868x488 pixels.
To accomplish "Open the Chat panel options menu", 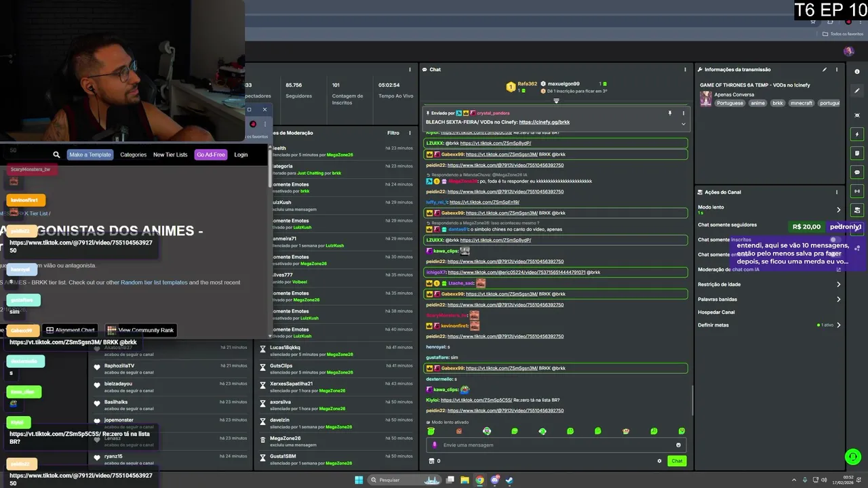I will pyautogui.click(x=685, y=69).
